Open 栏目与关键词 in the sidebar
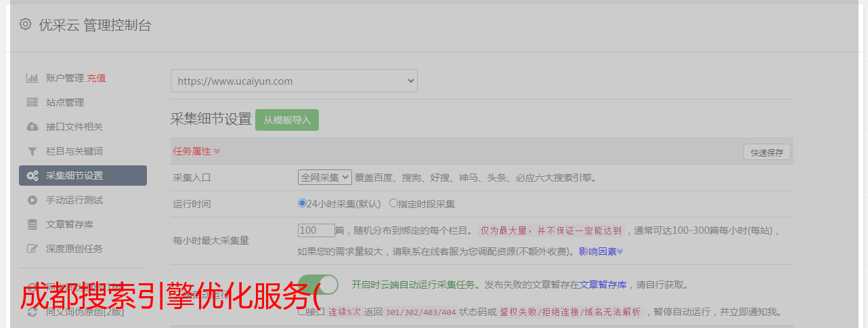Image resolution: width=868 pixels, height=328 pixels. tap(74, 151)
